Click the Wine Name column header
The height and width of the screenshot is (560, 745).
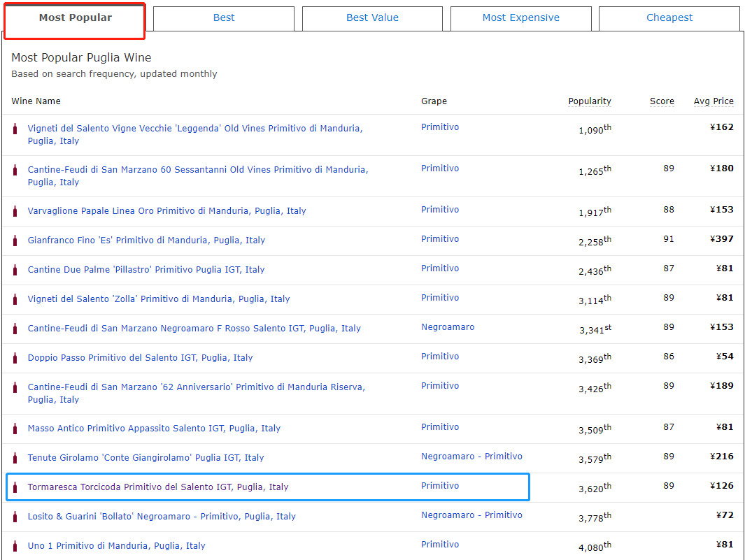[36, 101]
